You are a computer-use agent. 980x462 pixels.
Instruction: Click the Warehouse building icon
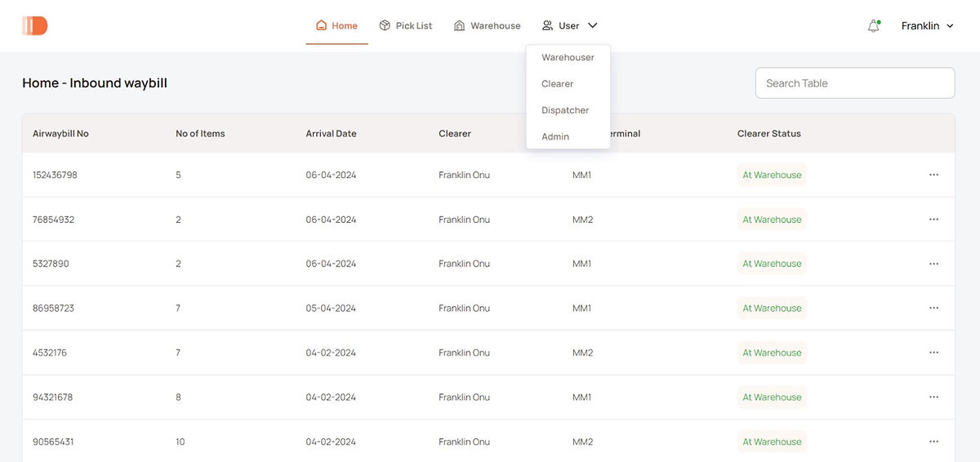(x=460, y=25)
